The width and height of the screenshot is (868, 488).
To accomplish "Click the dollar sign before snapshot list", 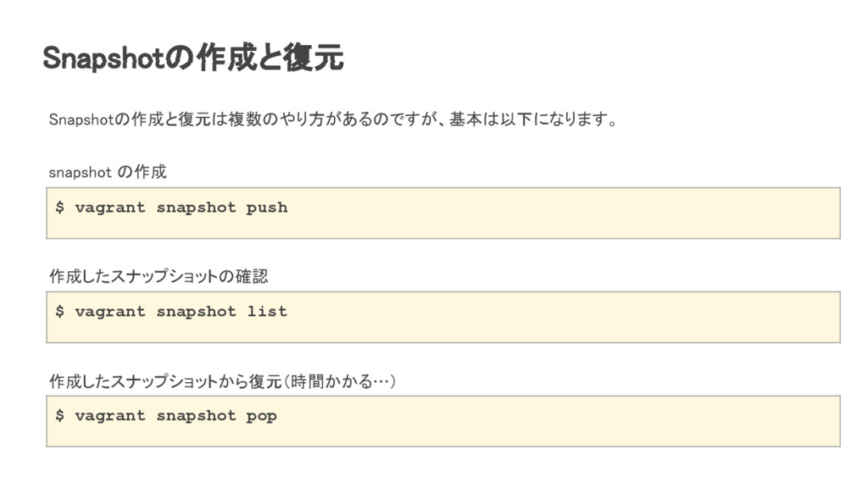I will 60,312.
